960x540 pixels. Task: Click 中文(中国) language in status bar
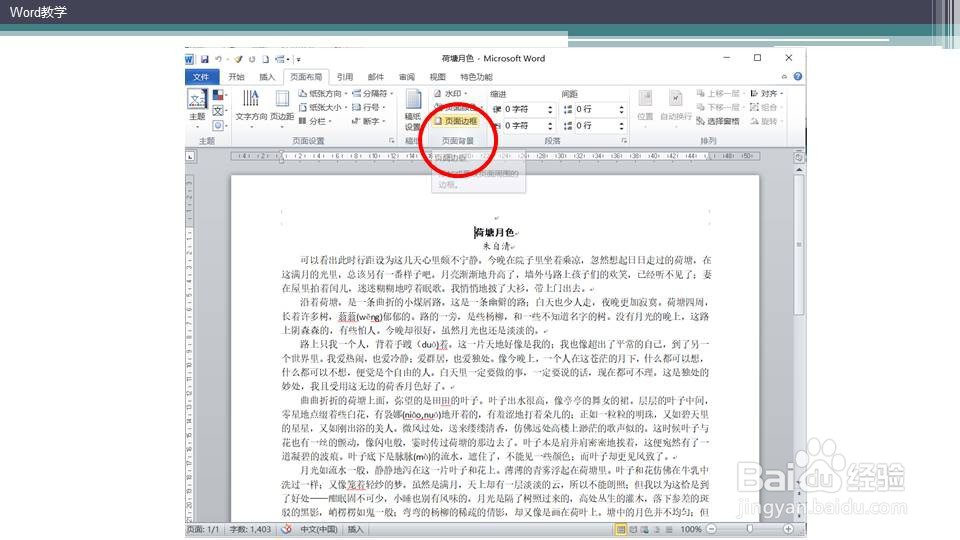(x=318, y=530)
